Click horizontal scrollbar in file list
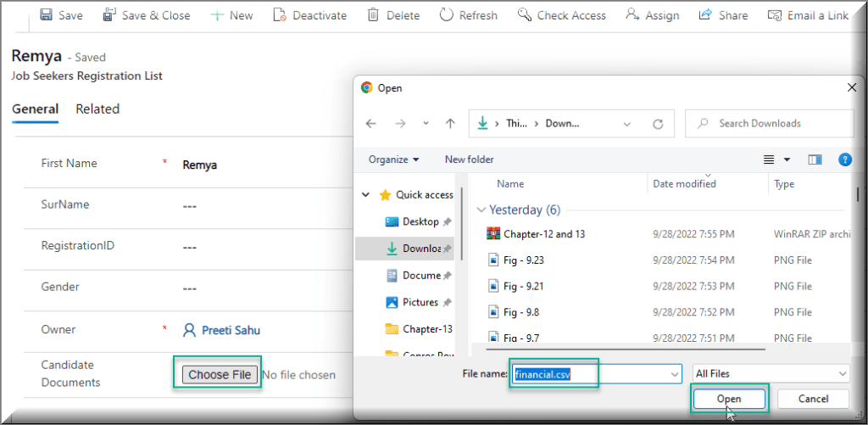This screenshot has height=425, width=868. 626,350
